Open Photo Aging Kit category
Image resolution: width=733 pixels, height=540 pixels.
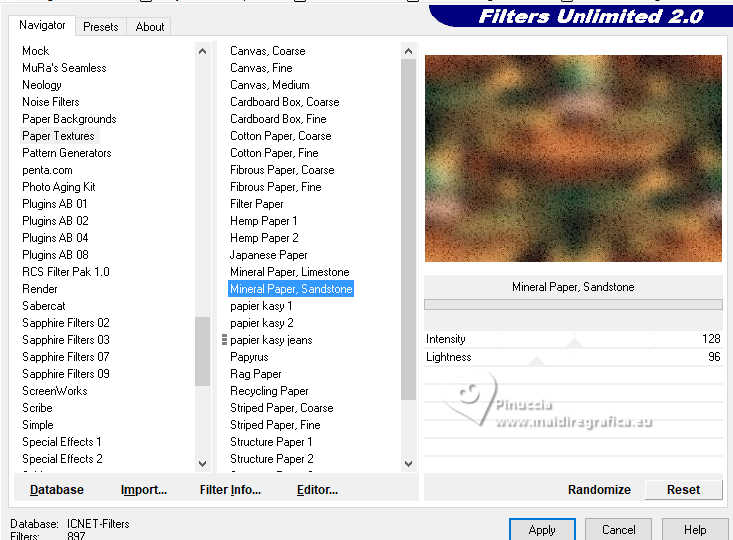(58, 187)
